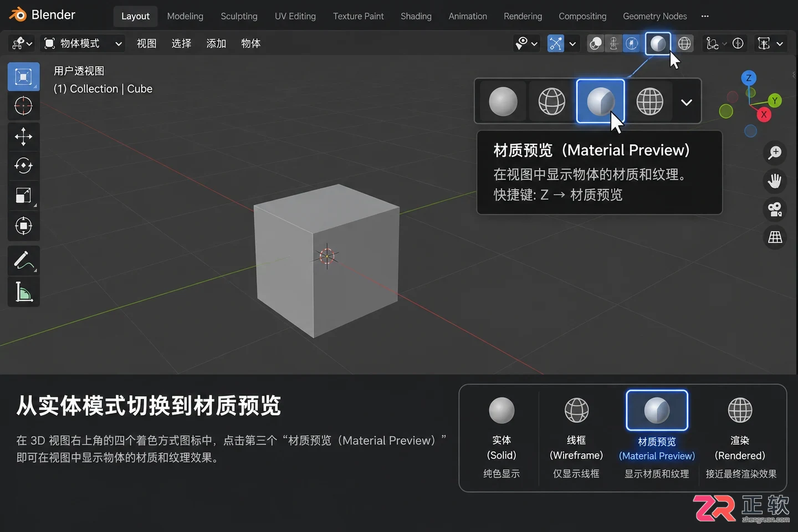
Task: Choose solid sphere in the enlarged shading popup
Action: click(503, 101)
